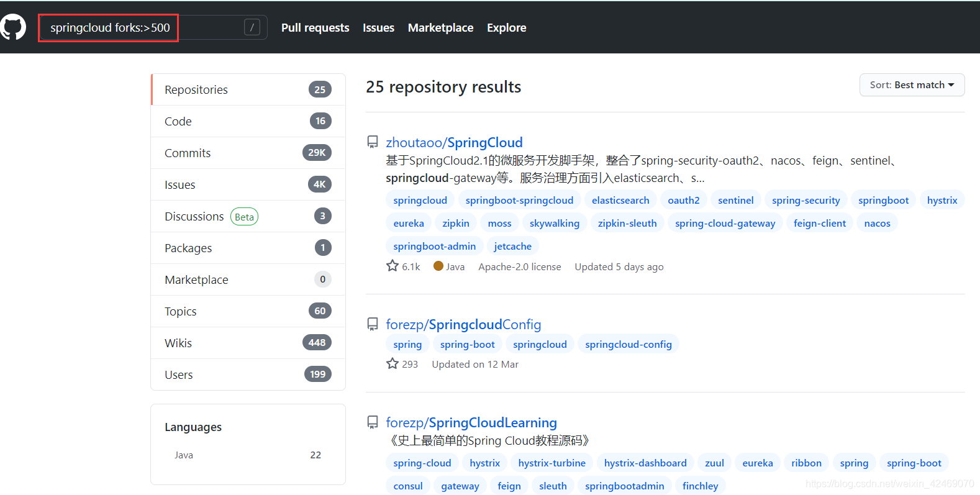The image size is (980, 495).
Task: Click the springboot topic tag
Action: 883,200
